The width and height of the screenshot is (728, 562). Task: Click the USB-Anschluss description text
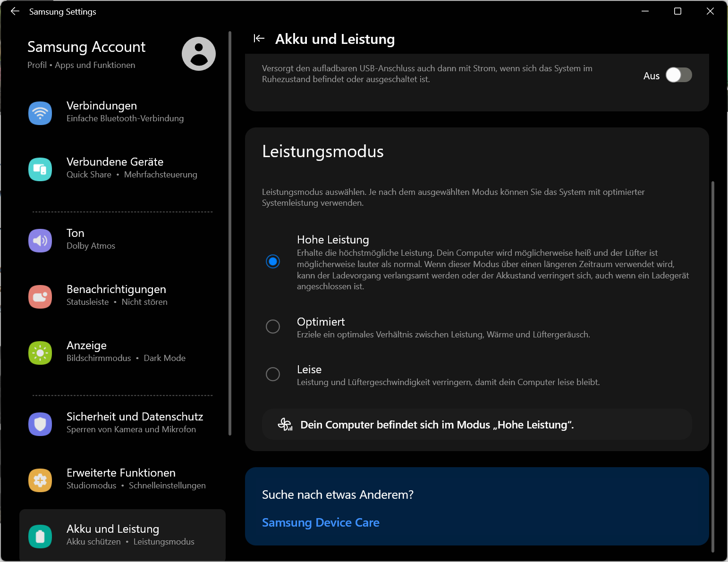point(427,74)
